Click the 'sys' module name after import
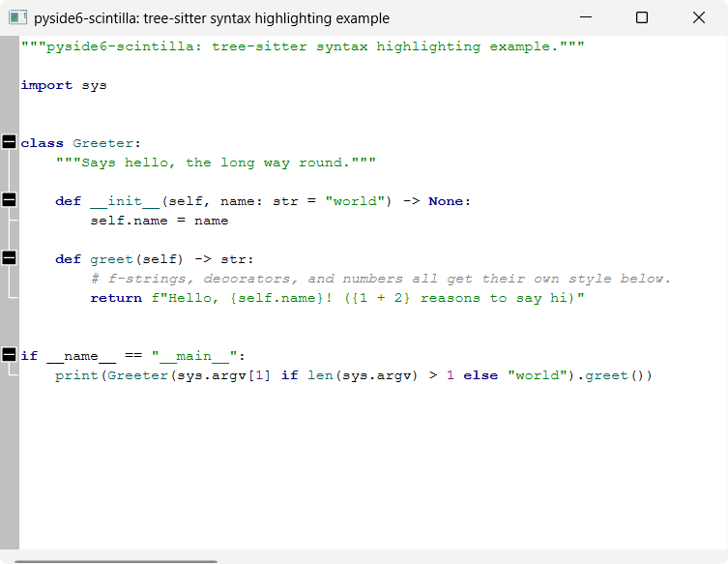Image resolution: width=728 pixels, height=564 pixels. tap(94, 86)
